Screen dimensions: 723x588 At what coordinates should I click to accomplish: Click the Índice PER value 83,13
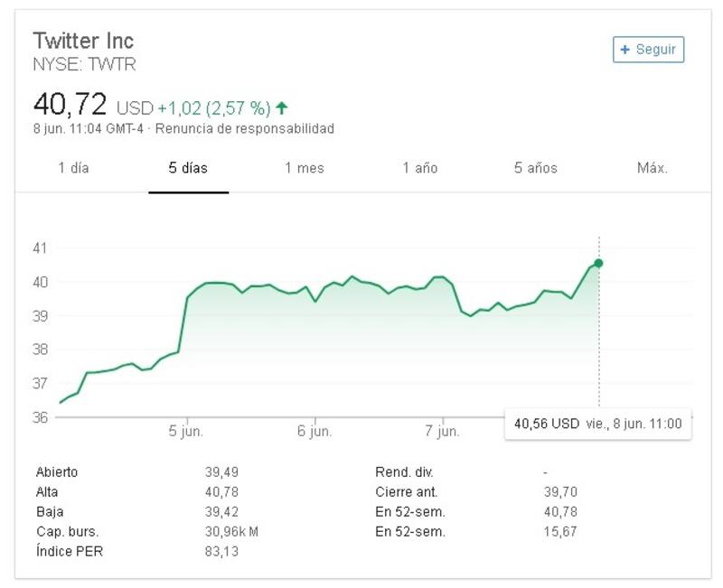[222, 552]
